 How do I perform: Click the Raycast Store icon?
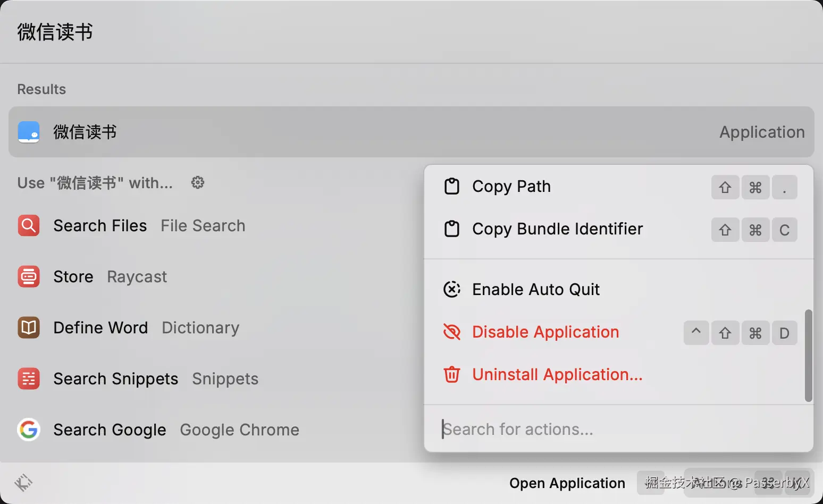(29, 276)
